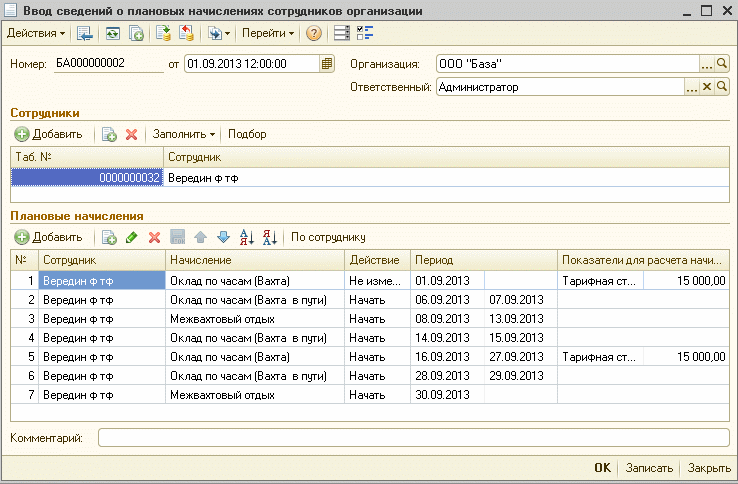Click date 16.09.2013 in row 5

(x=447, y=357)
